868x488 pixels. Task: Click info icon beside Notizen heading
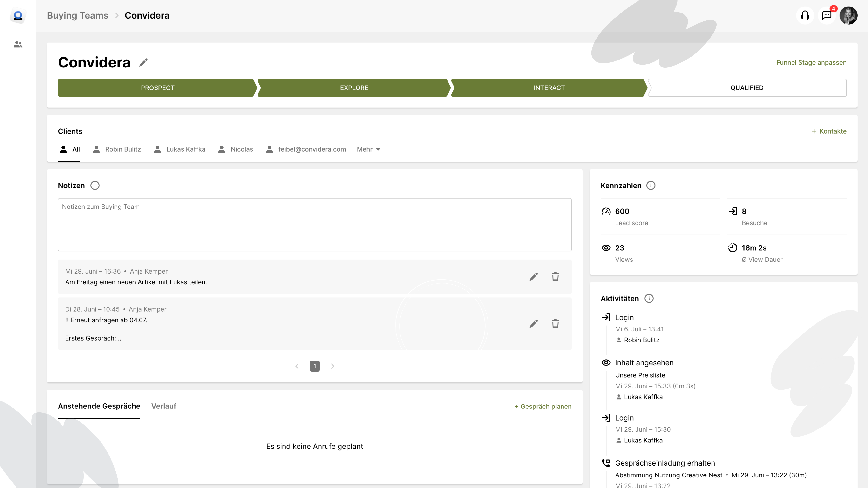[95, 186]
